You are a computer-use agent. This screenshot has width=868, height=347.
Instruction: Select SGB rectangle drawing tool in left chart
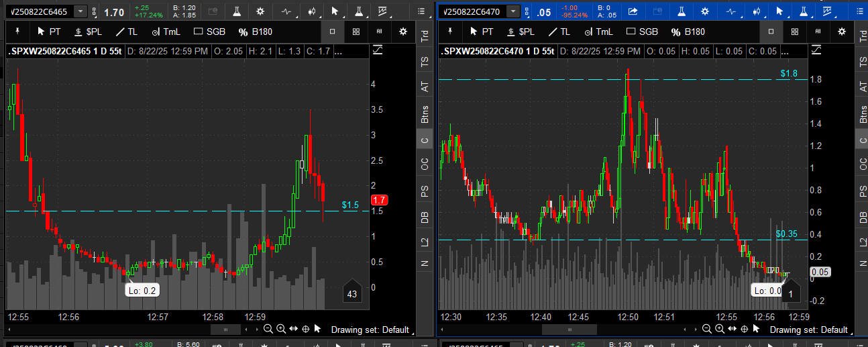point(209,32)
